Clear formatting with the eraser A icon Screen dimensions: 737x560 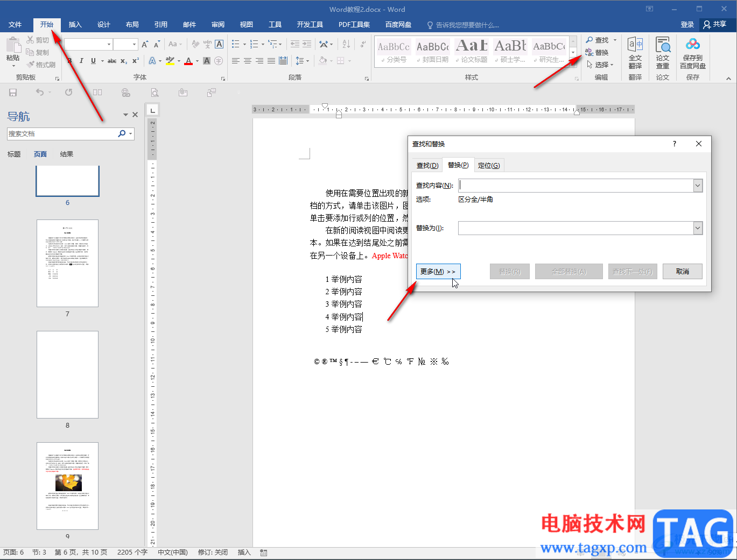click(195, 44)
